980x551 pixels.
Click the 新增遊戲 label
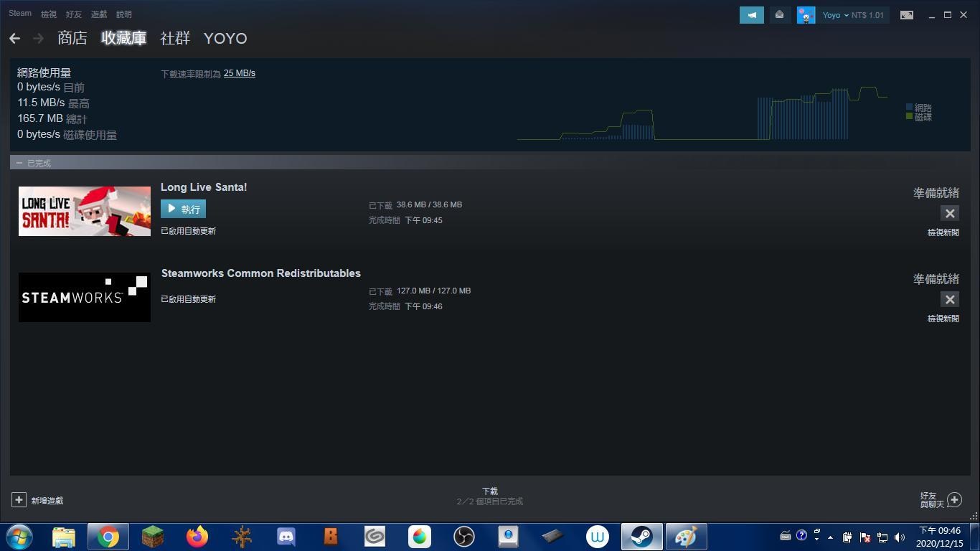(47, 501)
